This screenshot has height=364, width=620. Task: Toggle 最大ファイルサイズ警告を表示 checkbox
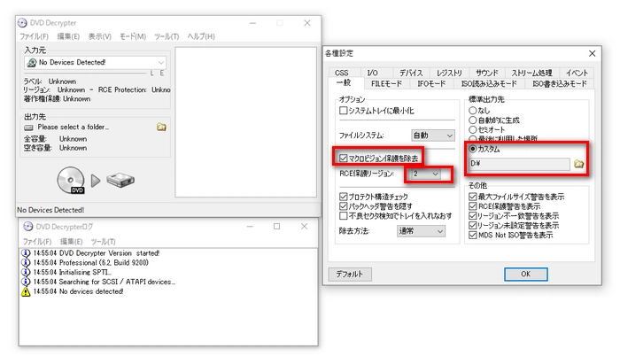click(x=472, y=197)
